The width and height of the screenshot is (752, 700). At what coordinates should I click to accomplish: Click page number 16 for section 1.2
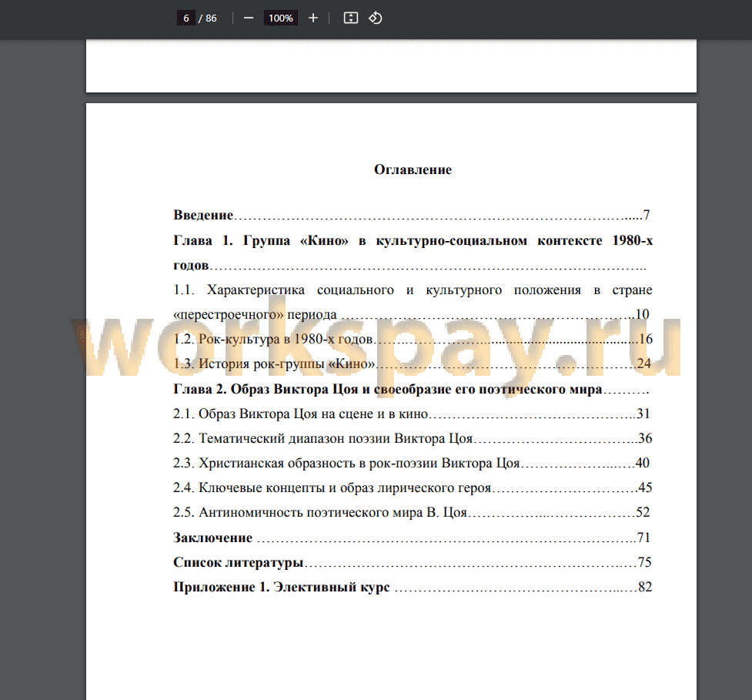(646, 339)
